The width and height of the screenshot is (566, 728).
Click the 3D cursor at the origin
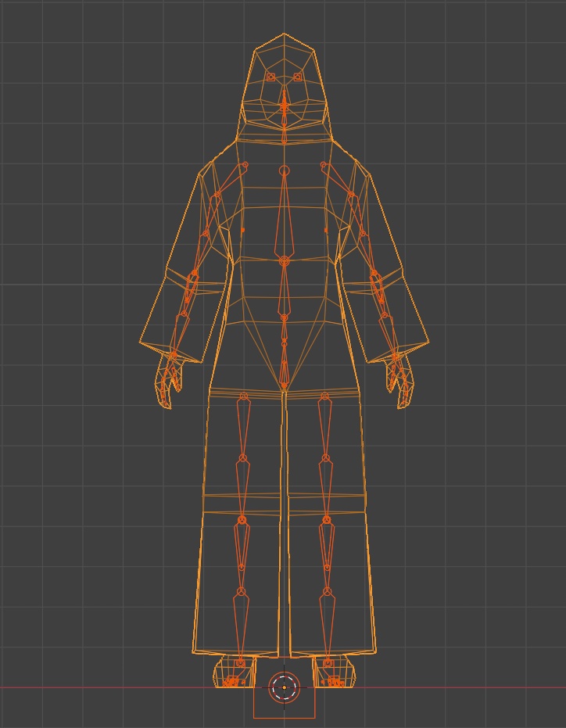(x=284, y=687)
